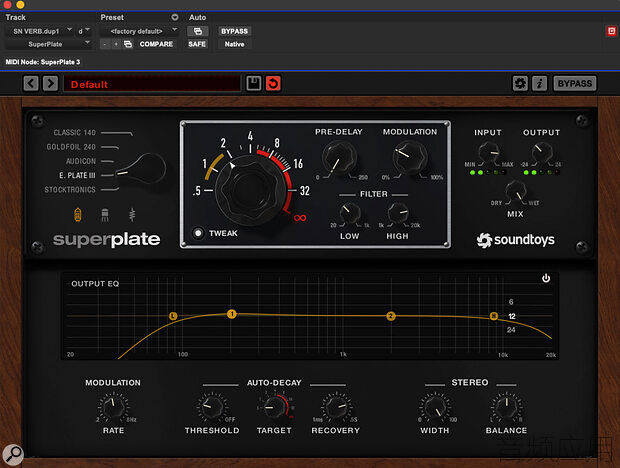Image resolution: width=620 pixels, height=468 pixels.
Task: Toggle the Pro Tools BYPASS button
Action: point(234,31)
